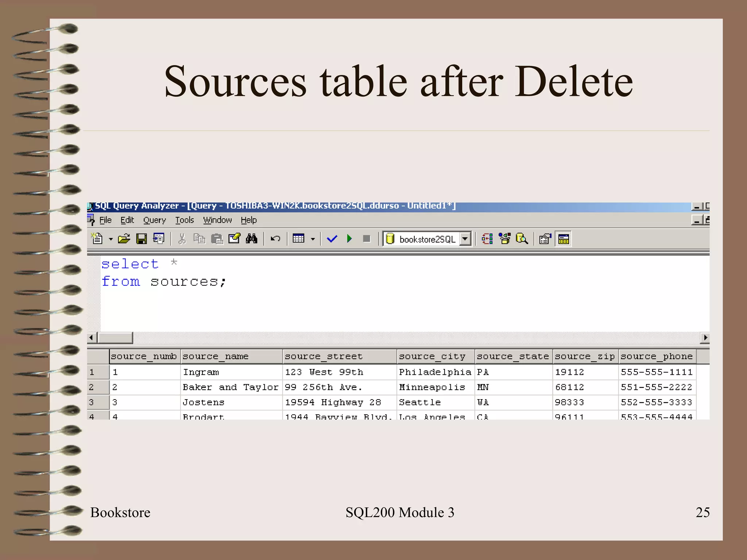Open the Tools menu
Image resolution: width=747 pixels, height=560 pixels.
[185, 220]
